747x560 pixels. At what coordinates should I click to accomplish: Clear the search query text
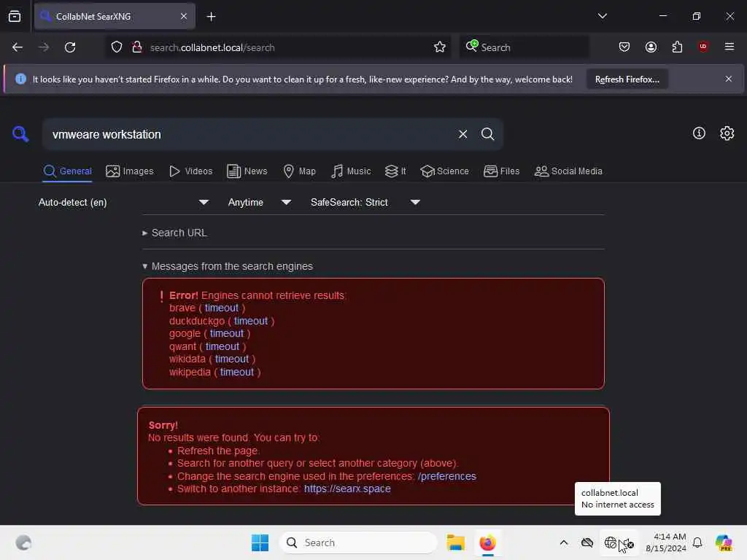pyautogui.click(x=462, y=134)
